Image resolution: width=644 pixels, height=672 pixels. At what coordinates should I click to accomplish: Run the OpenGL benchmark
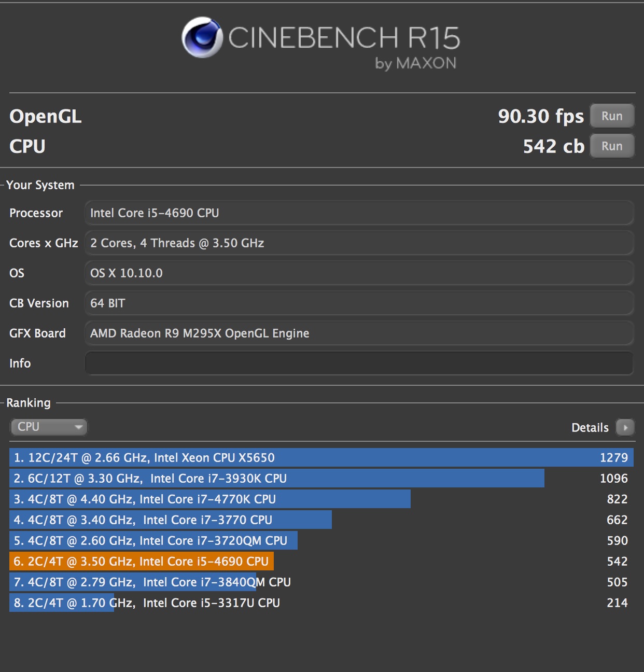pos(612,116)
